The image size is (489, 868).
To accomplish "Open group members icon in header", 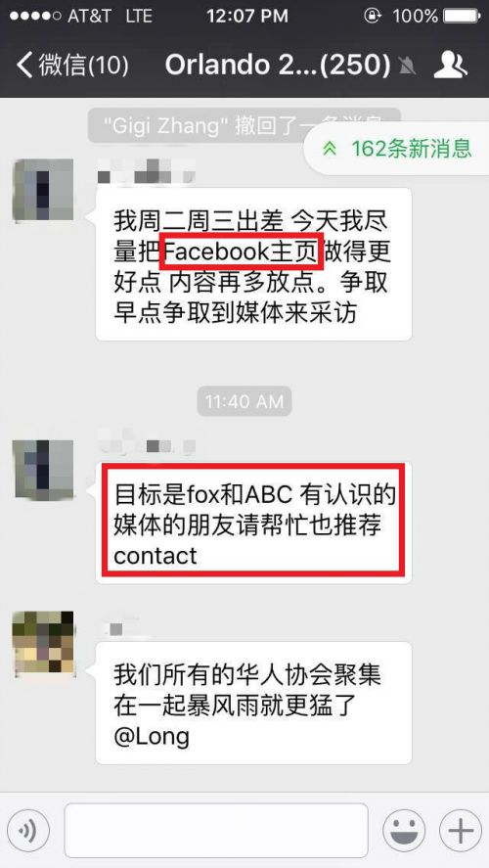I will (450, 66).
